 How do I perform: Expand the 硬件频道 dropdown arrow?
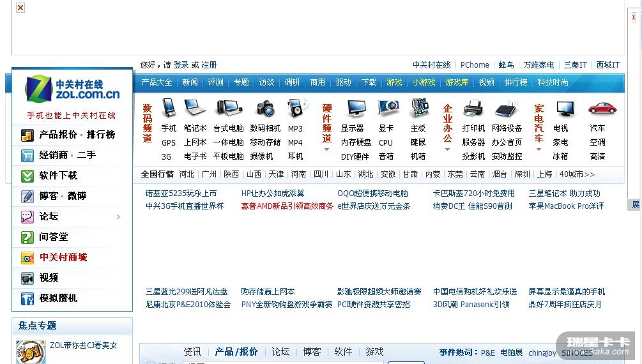pyautogui.click(x=326, y=149)
